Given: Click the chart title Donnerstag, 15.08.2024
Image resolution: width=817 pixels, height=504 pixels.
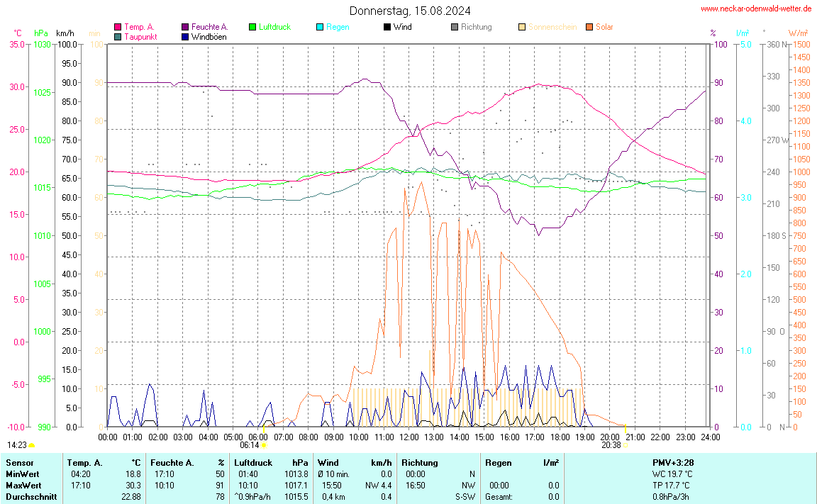Looking at the screenshot, I should pyautogui.click(x=409, y=11).
